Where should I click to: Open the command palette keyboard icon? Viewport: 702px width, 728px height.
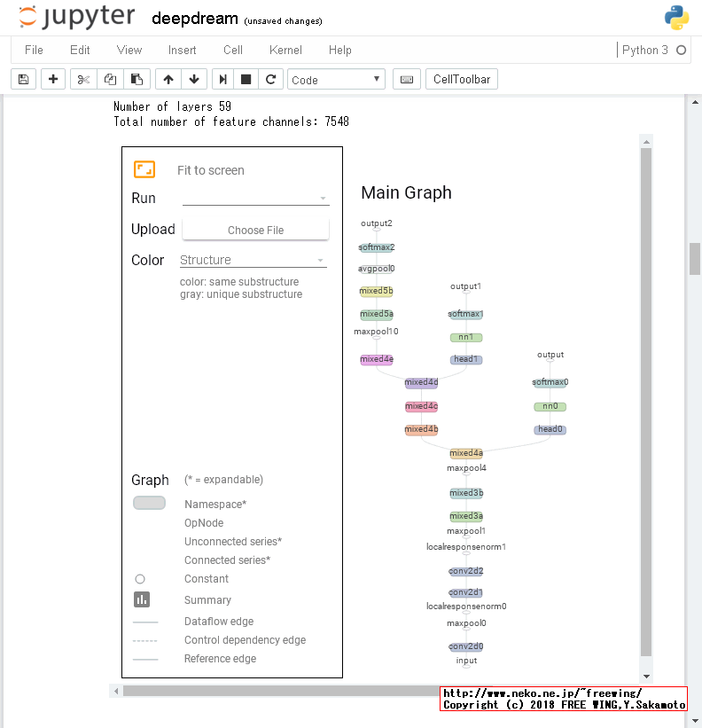click(407, 79)
